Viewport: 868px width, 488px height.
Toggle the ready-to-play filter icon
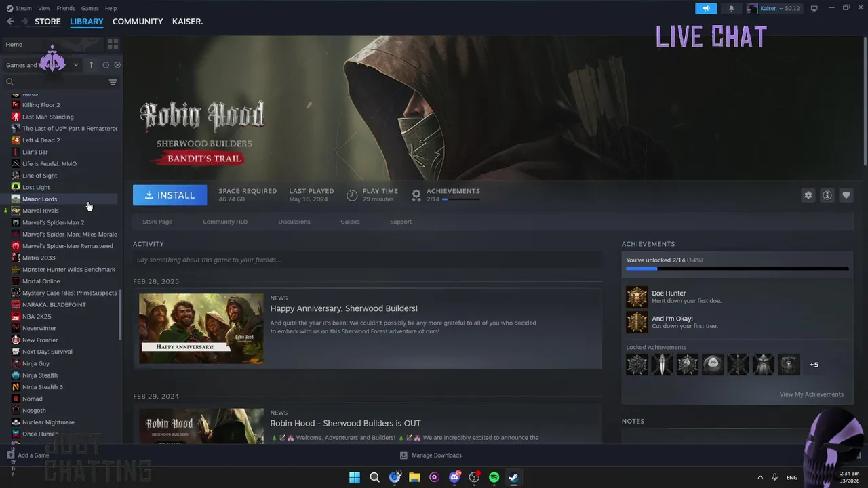[117, 65]
